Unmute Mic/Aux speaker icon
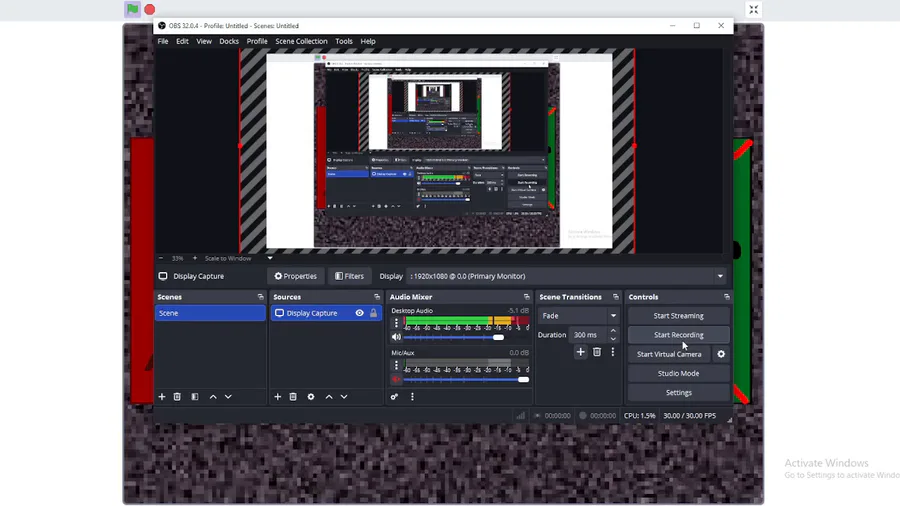 [396, 379]
